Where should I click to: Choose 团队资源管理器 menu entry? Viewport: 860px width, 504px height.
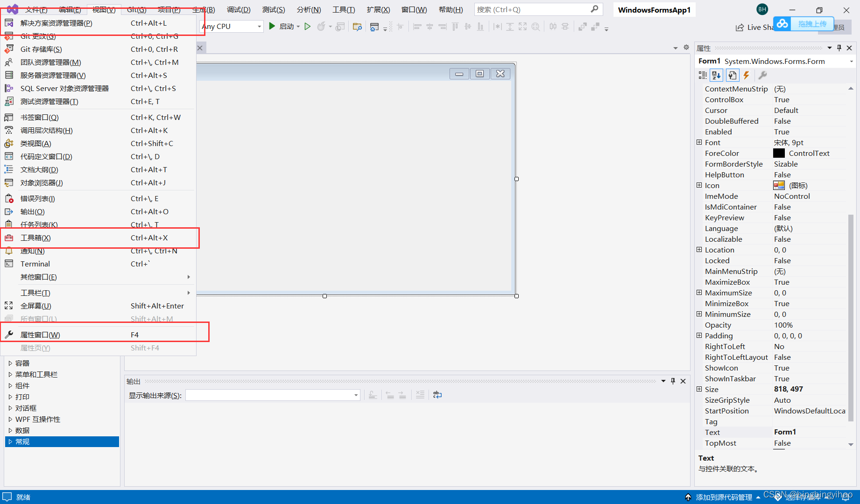click(x=98, y=62)
